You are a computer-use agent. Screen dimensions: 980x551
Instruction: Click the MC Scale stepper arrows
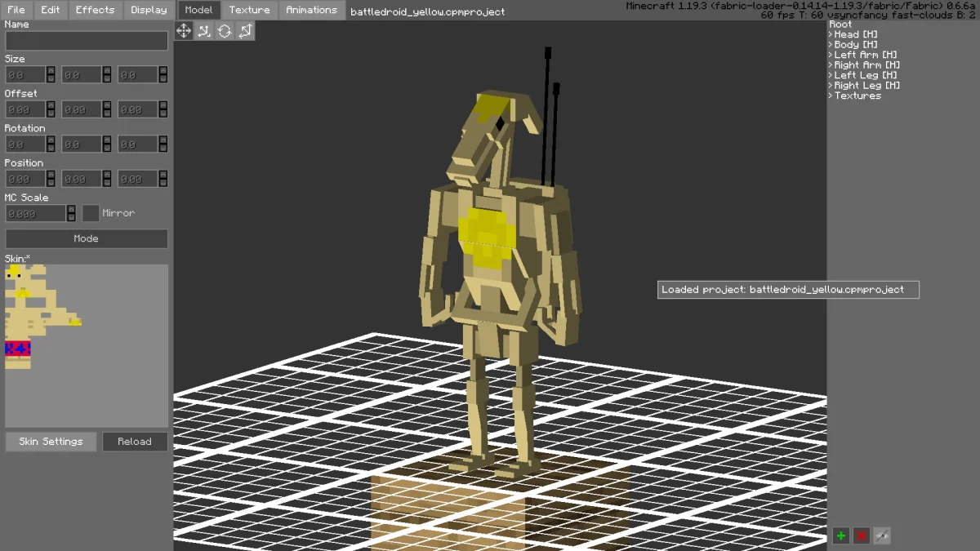click(71, 213)
